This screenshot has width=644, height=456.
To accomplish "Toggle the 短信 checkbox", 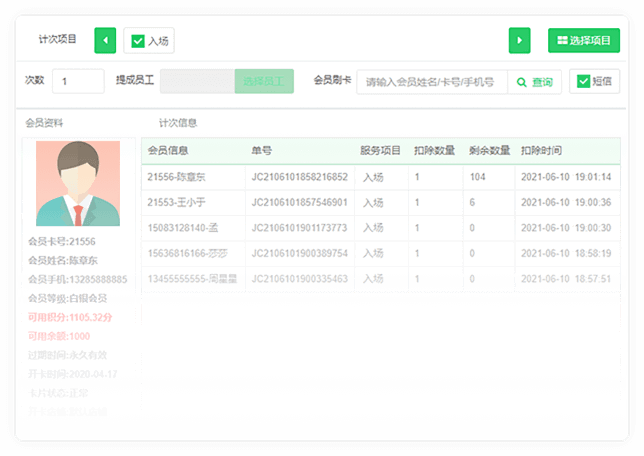I will coord(583,81).
